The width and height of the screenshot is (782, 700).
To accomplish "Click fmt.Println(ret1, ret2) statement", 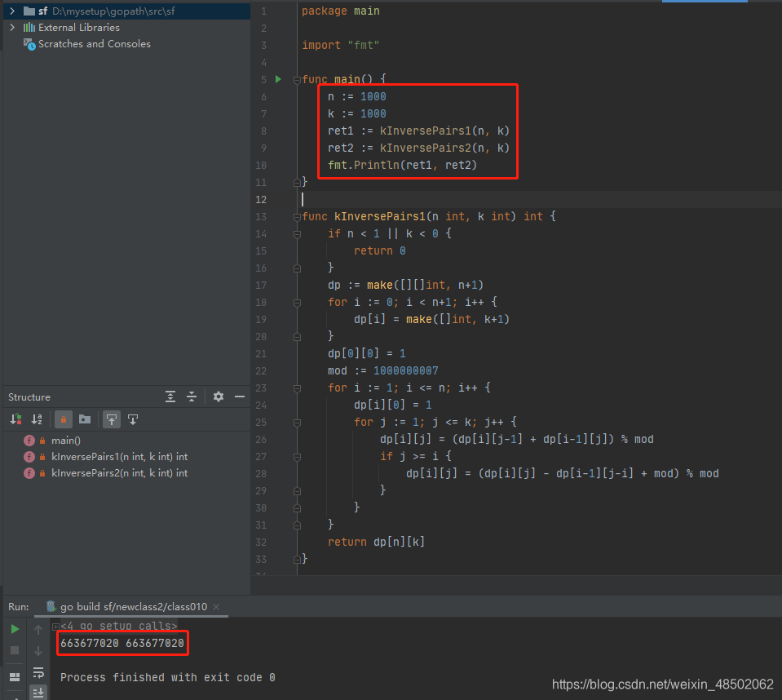I will click(x=403, y=165).
